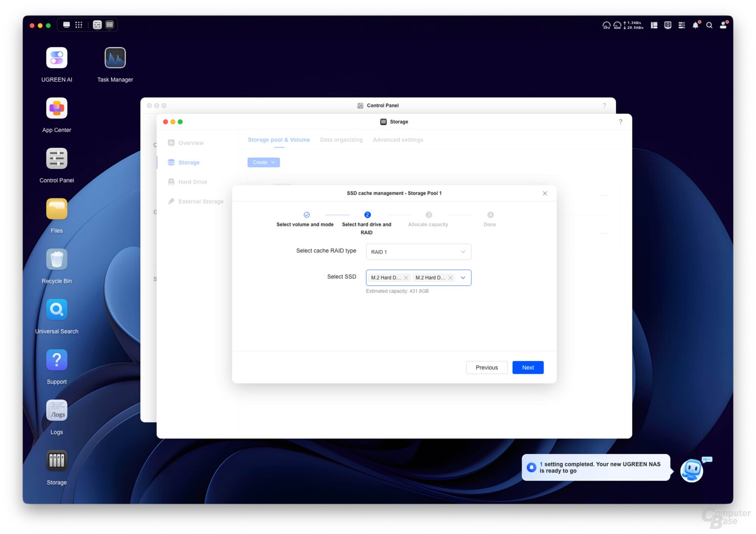Remove the first M.2 Hard Drive tag
Viewport: 756px width, 534px height.
406,278
